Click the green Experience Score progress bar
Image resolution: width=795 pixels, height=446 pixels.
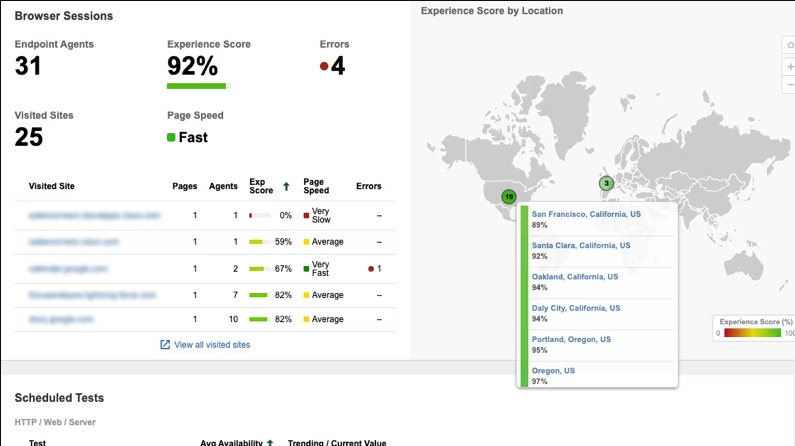click(196, 86)
